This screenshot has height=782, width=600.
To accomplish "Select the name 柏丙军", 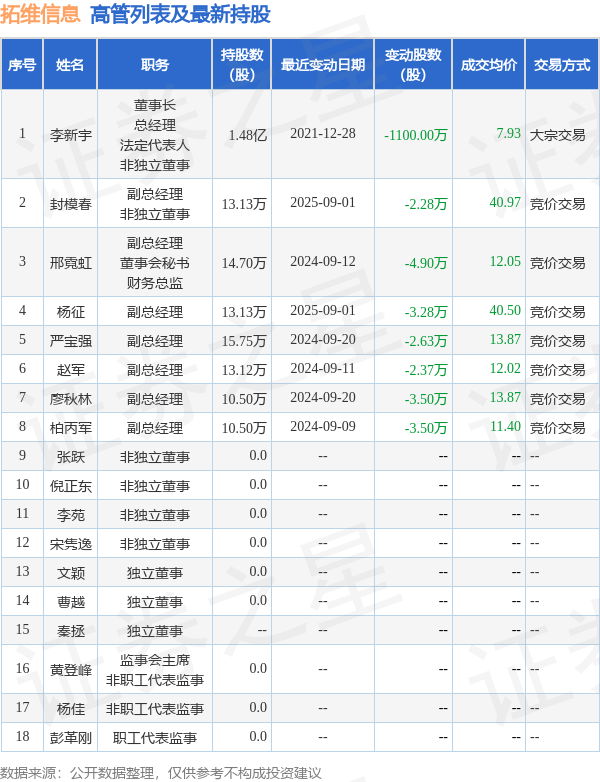I will click(x=70, y=427).
